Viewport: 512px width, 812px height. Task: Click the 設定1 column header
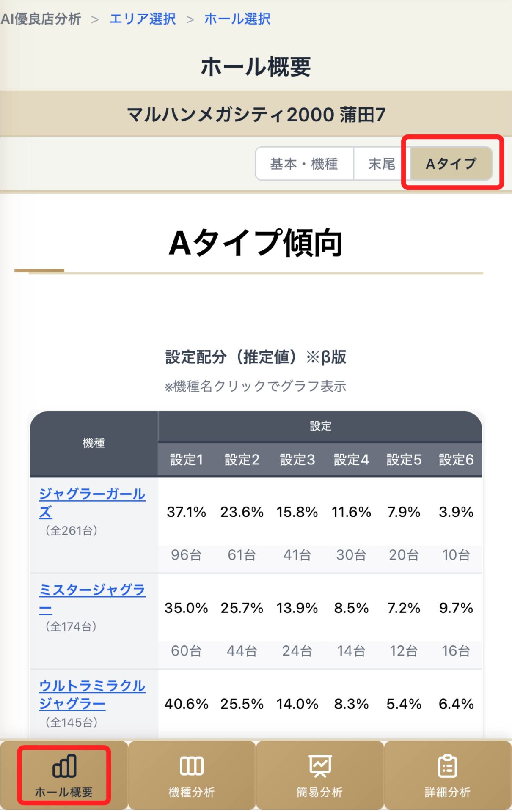coord(186,460)
